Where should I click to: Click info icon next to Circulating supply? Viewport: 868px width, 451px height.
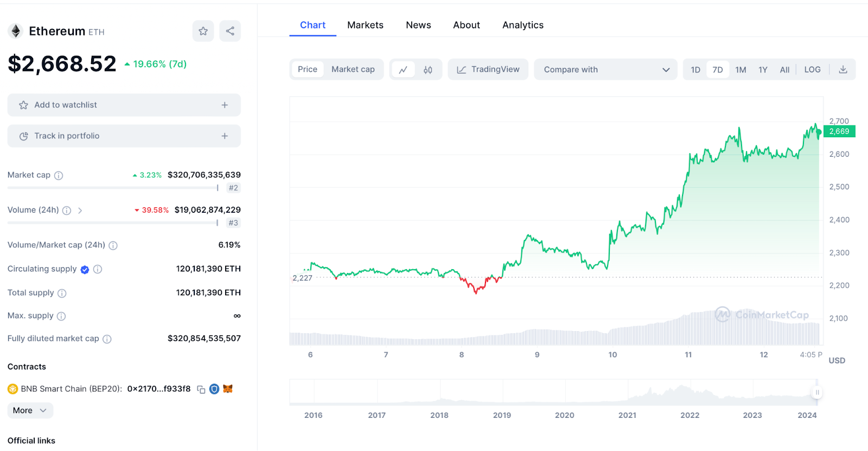tap(98, 269)
